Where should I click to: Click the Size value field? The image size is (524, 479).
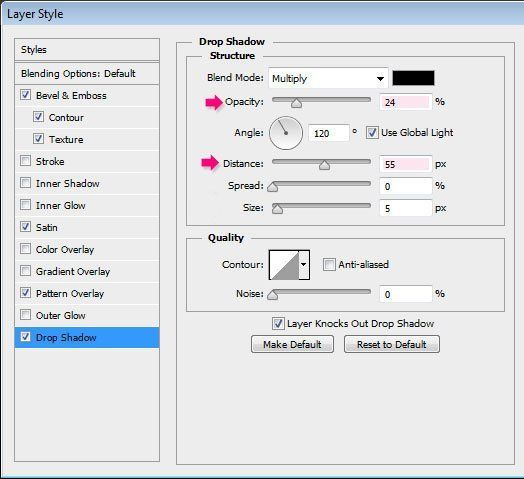[x=405, y=208]
